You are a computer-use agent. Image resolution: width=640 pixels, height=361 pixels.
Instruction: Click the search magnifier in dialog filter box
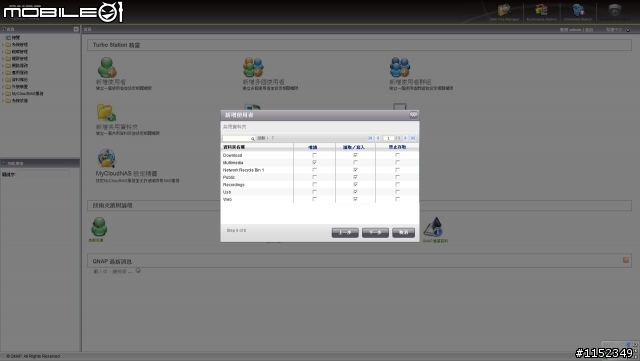[253, 138]
